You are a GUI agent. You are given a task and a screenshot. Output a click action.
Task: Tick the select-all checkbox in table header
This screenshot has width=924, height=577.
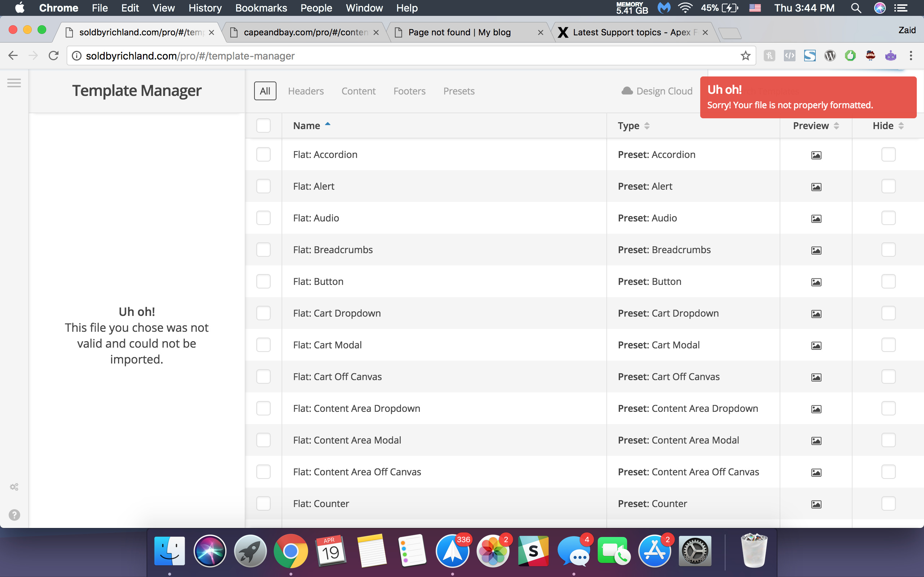263,125
